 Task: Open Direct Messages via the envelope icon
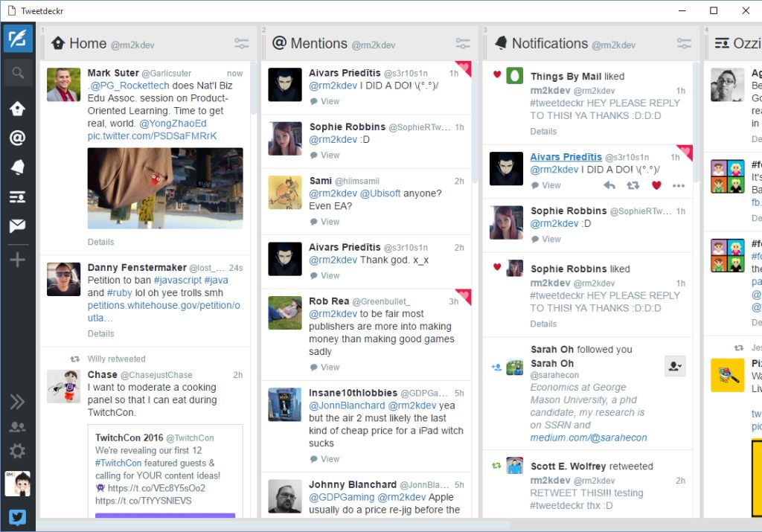click(x=17, y=227)
